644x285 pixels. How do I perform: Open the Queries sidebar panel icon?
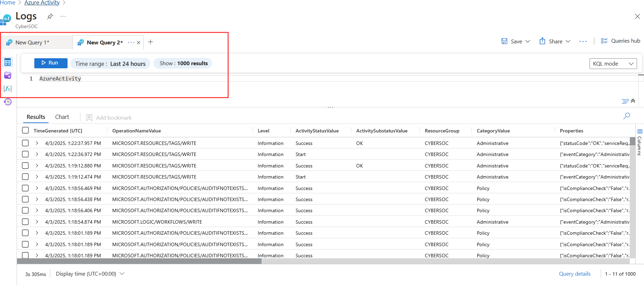(8, 75)
